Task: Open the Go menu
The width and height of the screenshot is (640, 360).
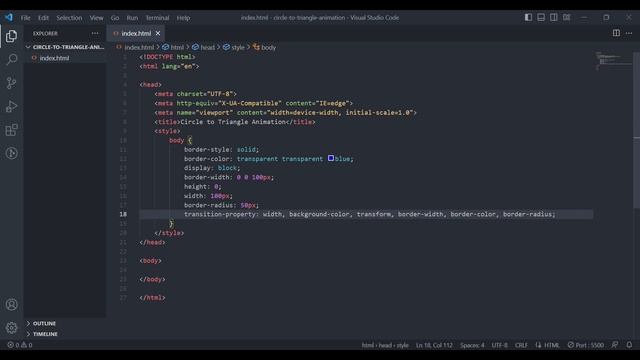Action: point(115,18)
